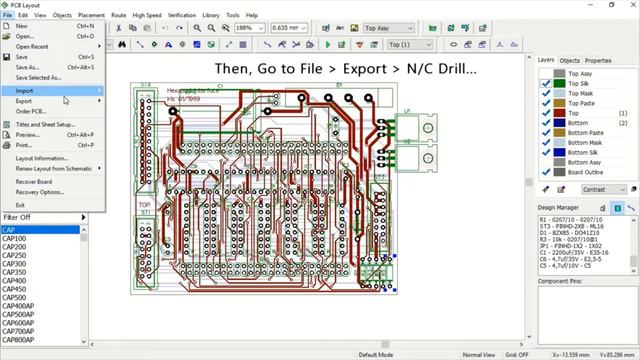The image size is (640, 360).
Task: Select the route trace line tool
Action: pyautogui.click(x=267, y=44)
